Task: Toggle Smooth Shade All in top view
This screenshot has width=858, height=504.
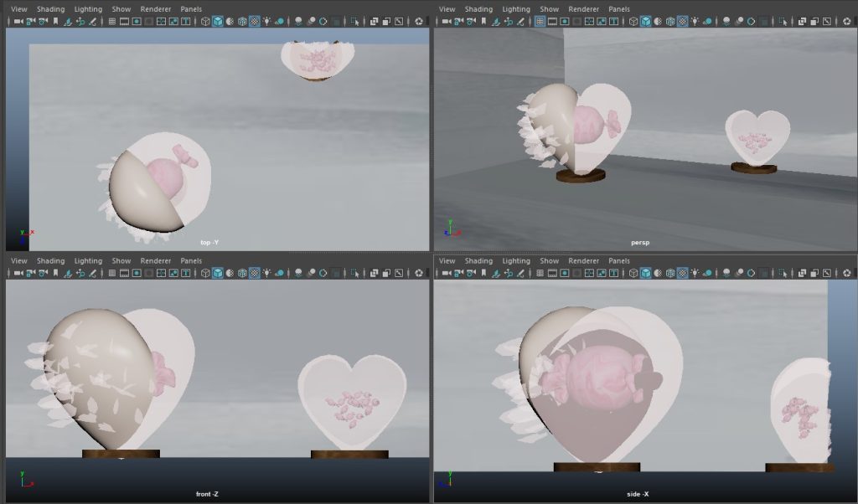Action: tap(217, 21)
